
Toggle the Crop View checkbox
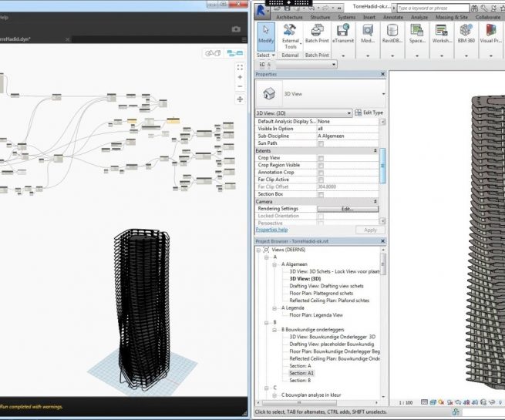click(321, 158)
